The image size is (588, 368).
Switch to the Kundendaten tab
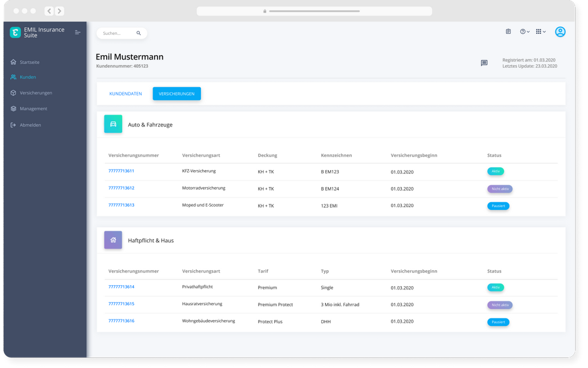point(126,94)
